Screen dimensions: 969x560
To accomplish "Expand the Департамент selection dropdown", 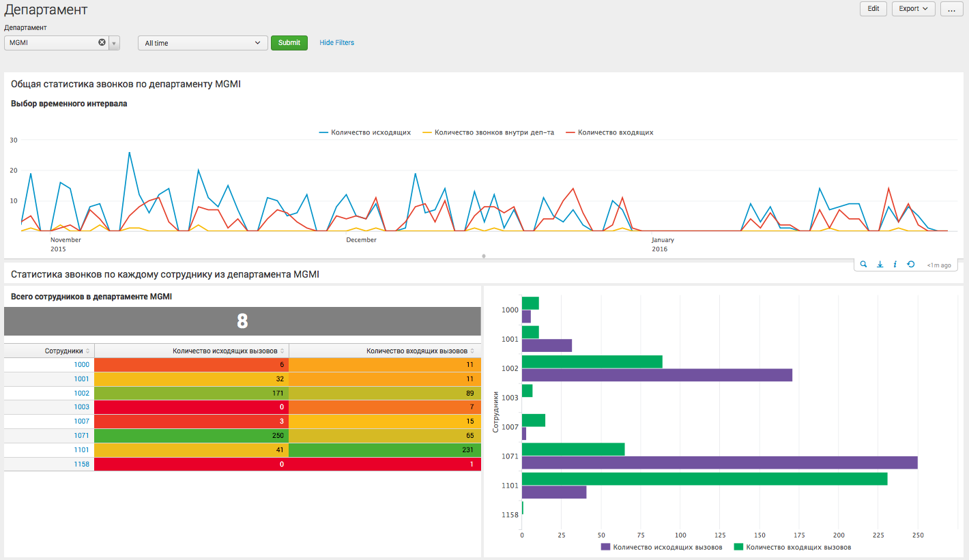I will [115, 42].
